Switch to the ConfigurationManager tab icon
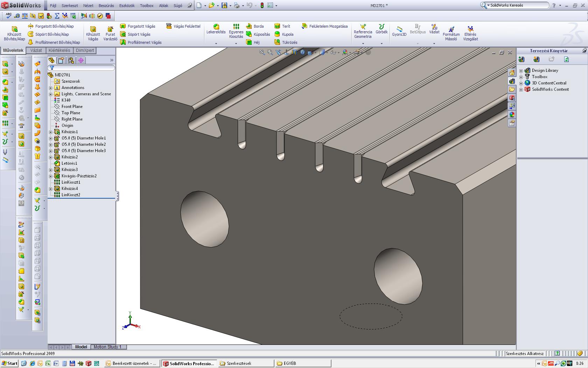This screenshot has width=588, height=368. [x=71, y=60]
